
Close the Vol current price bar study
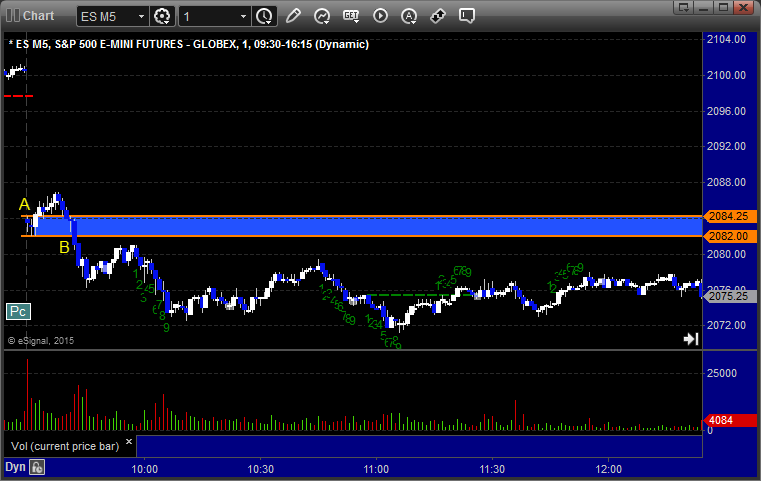129,442
